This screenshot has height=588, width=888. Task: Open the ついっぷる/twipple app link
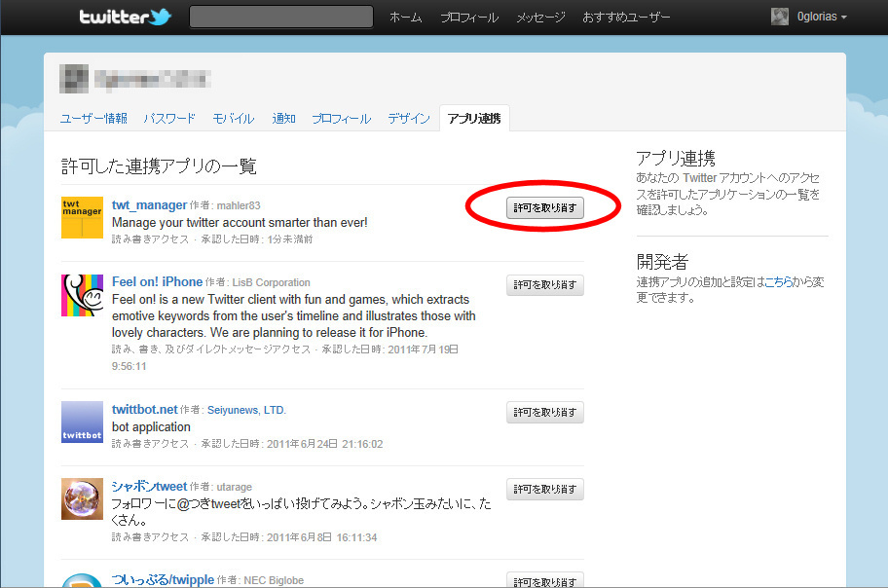pos(164,580)
